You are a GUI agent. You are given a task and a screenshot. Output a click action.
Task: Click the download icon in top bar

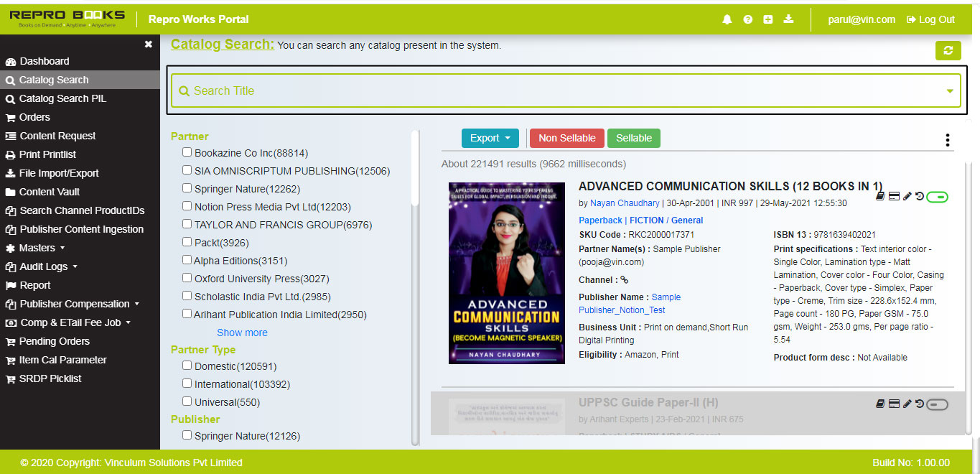click(x=788, y=19)
